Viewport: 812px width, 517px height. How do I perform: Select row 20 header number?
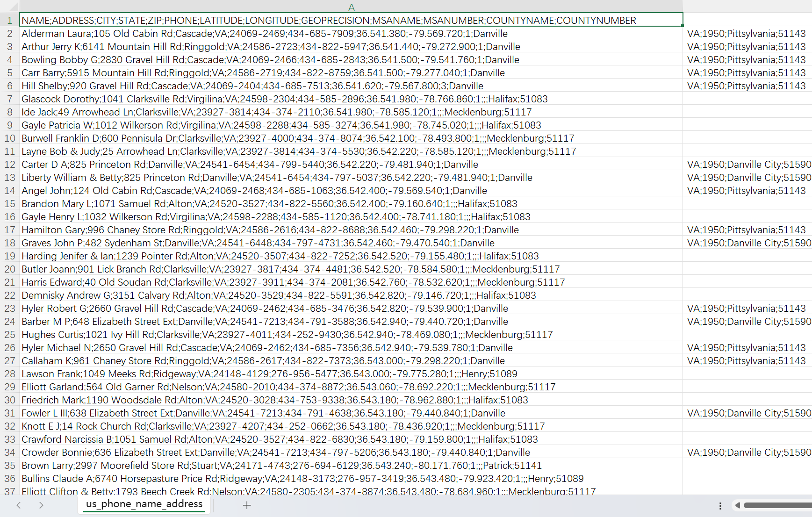9,269
